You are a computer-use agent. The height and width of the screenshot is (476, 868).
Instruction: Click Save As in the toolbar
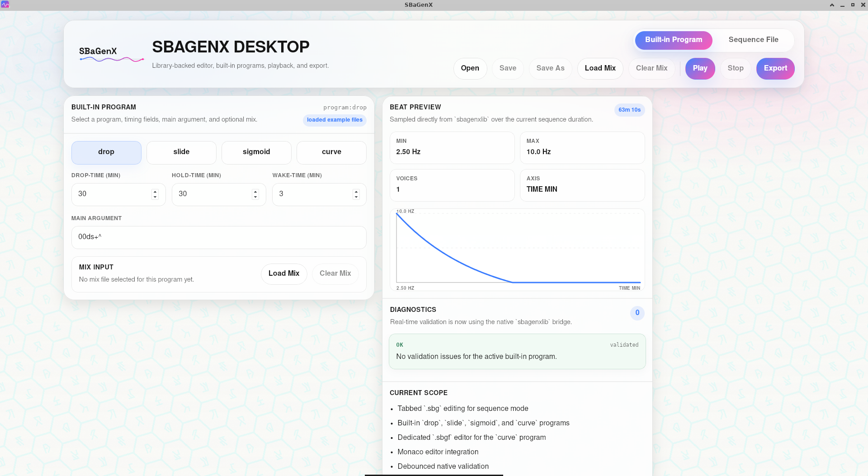coord(550,68)
